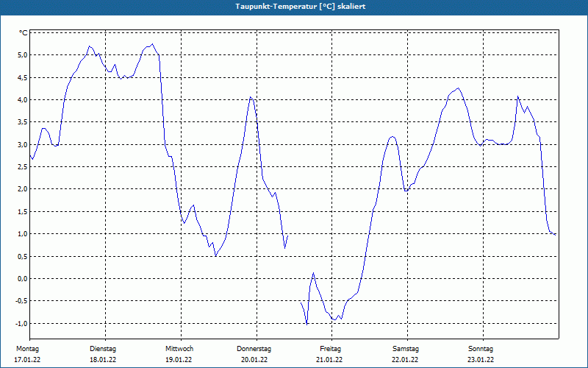This screenshot has height=368, width=588.
Task: Select the 2,5 y-axis value
Action: [x=23, y=167]
